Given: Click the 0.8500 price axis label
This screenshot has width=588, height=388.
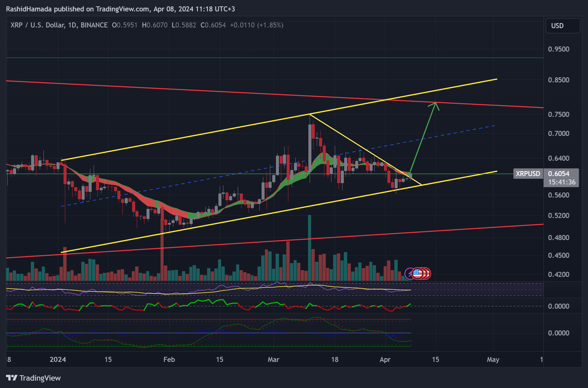Looking at the screenshot, I should coord(559,80).
